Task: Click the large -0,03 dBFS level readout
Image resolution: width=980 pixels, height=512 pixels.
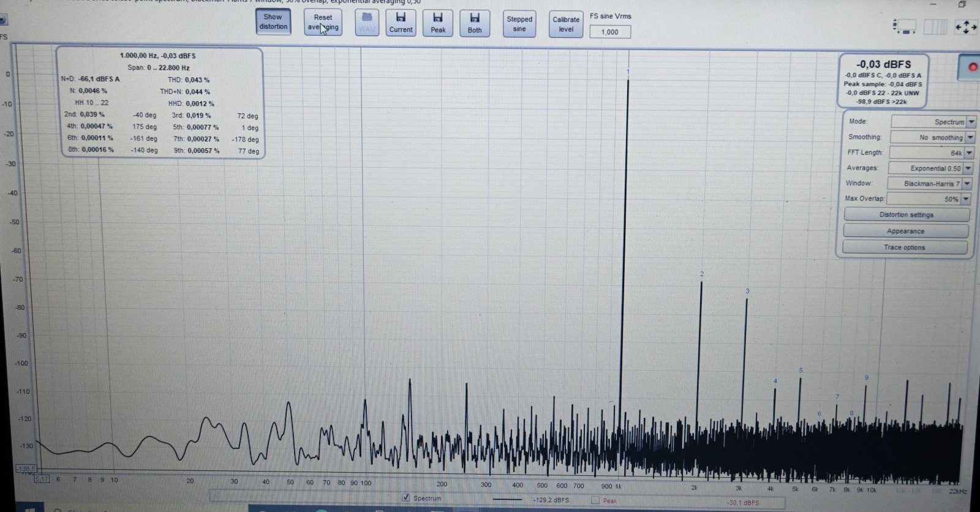Action: click(x=883, y=64)
